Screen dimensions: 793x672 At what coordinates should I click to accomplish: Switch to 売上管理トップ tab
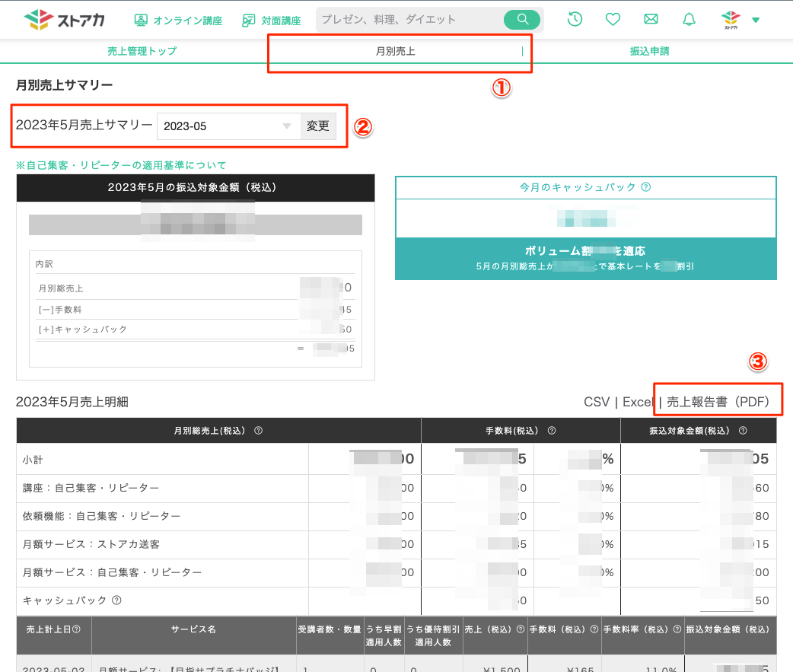142,51
